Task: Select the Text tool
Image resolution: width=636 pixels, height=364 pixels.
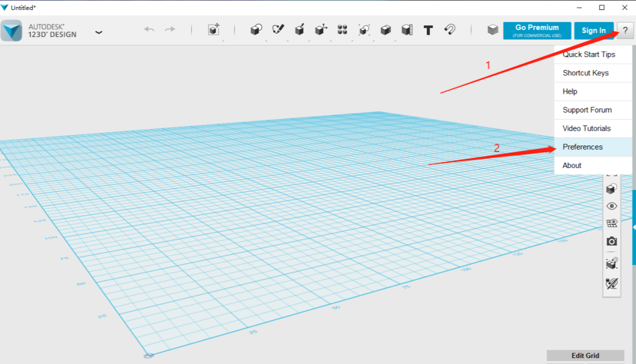Action: click(x=428, y=29)
